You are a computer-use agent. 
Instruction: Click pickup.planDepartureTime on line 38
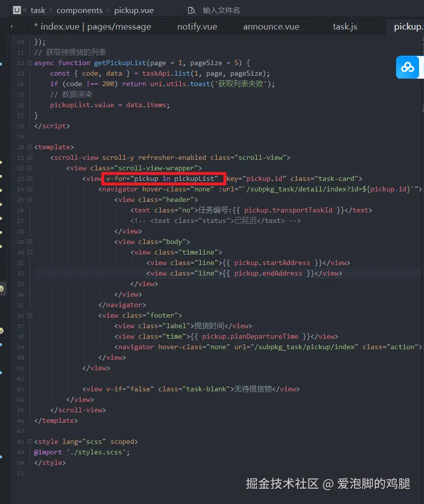click(250, 337)
